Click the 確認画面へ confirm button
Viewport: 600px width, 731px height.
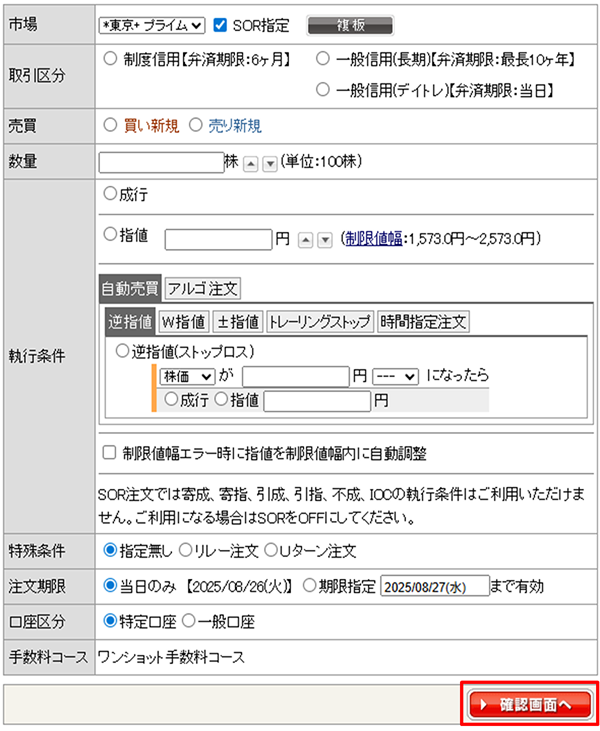click(x=529, y=705)
